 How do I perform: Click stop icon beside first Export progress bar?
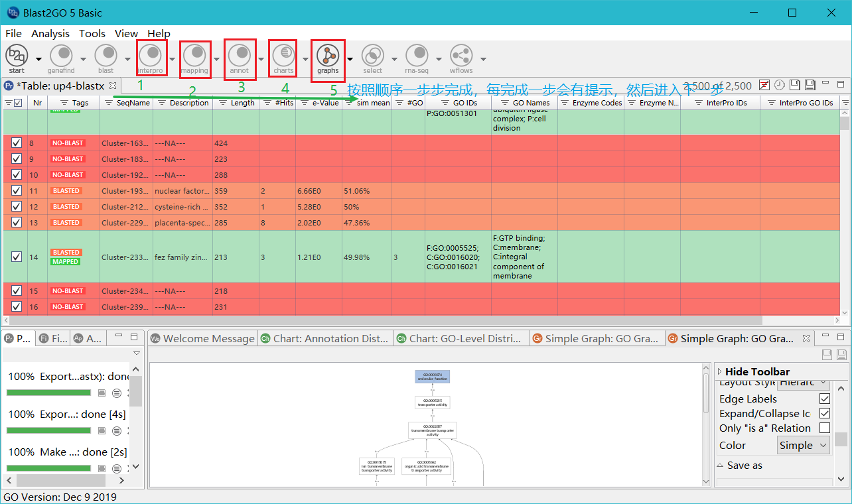coord(102,393)
